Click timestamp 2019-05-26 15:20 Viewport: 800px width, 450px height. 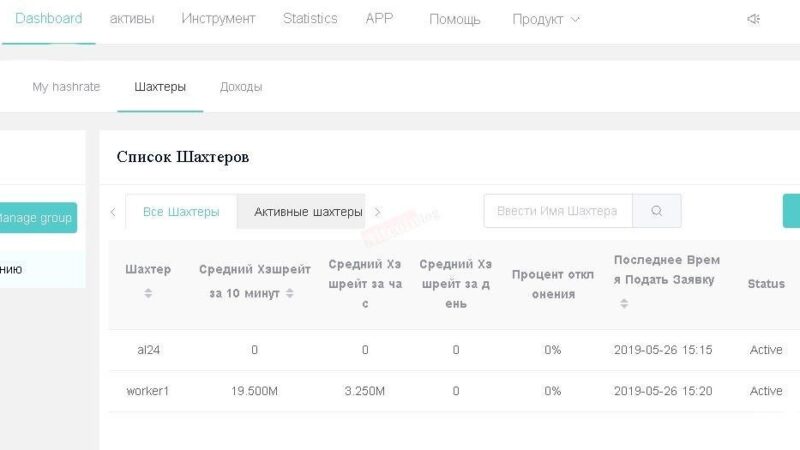click(663, 391)
